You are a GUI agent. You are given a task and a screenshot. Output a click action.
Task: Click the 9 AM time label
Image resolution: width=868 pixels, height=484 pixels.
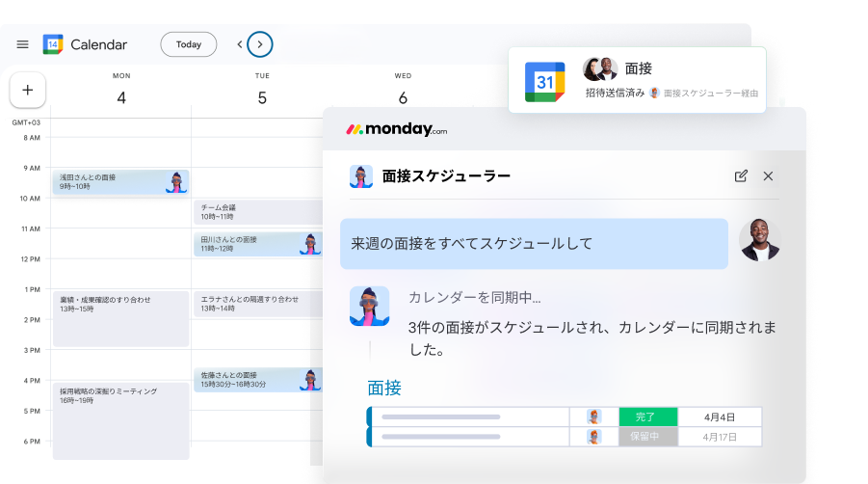tap(31, 168)
